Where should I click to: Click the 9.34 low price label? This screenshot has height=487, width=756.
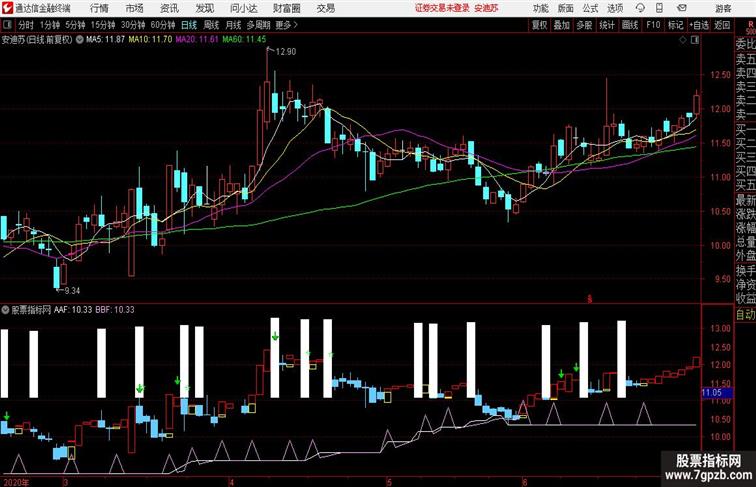point(72,290)
